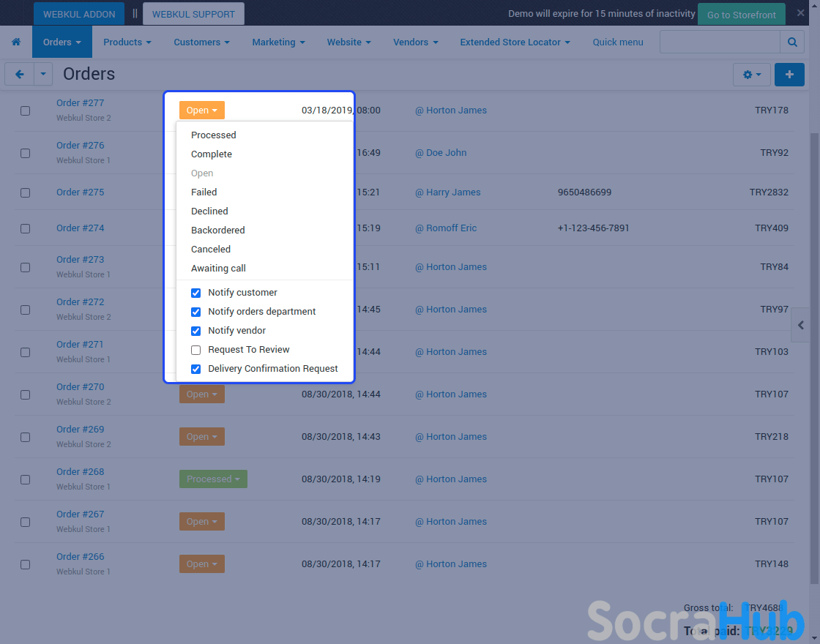Toggle Delivery Confirmation Request checkbox
The height and width of the screenshot is (644, 820).
[196, 369]
